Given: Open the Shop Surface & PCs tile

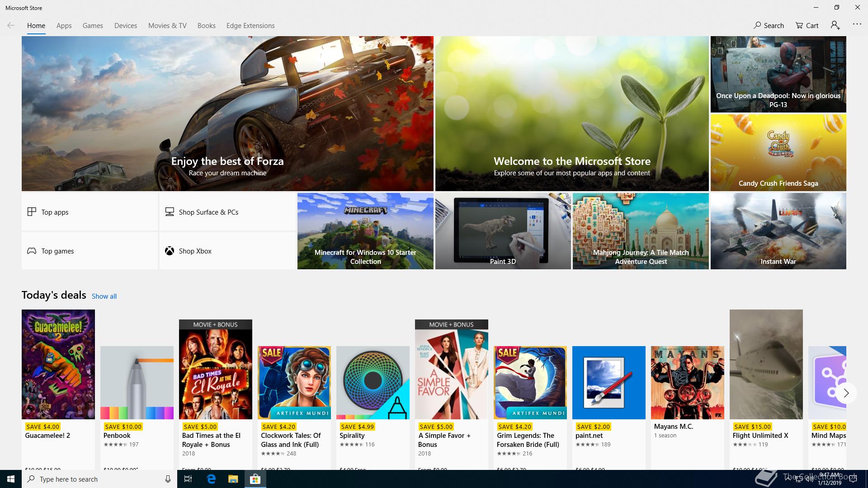Looking at the screenshot, I should coord(227,211).
